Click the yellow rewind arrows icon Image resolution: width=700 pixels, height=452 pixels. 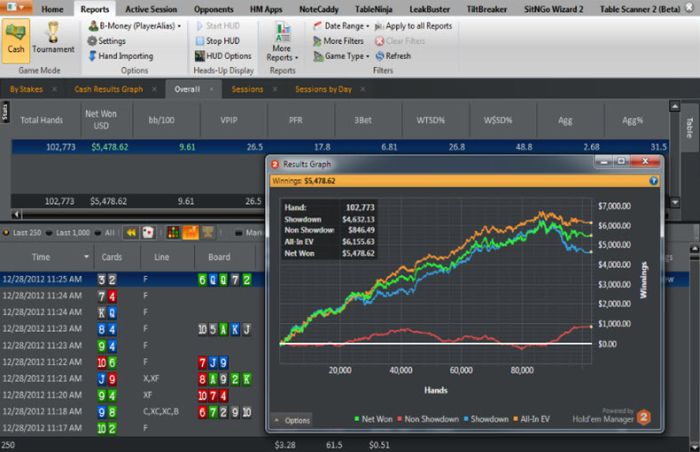tap(131, 232)
